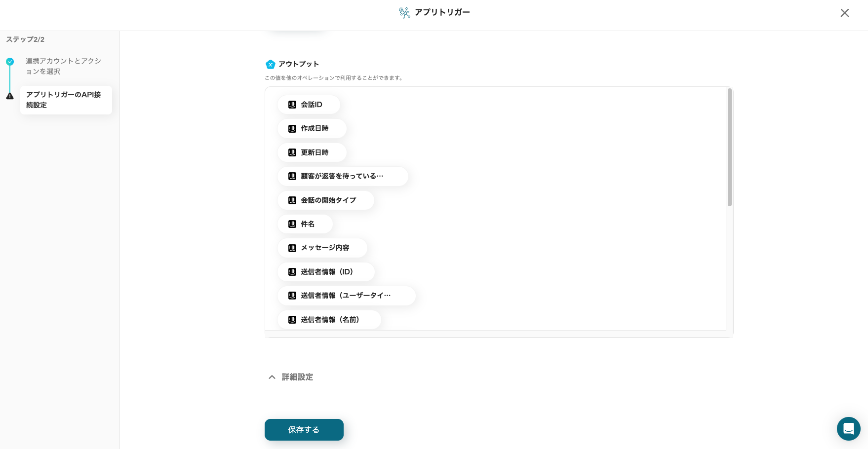Click the output list scrollbar

(729, 147)
